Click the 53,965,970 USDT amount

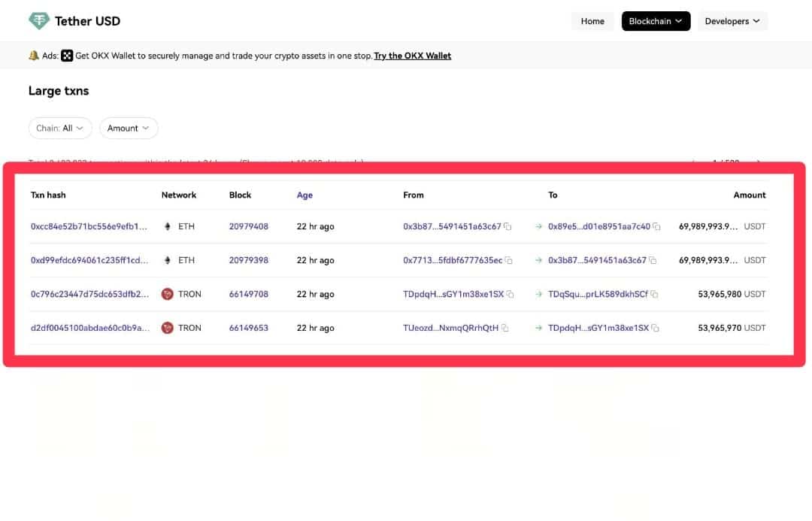[x=732, y=328]
